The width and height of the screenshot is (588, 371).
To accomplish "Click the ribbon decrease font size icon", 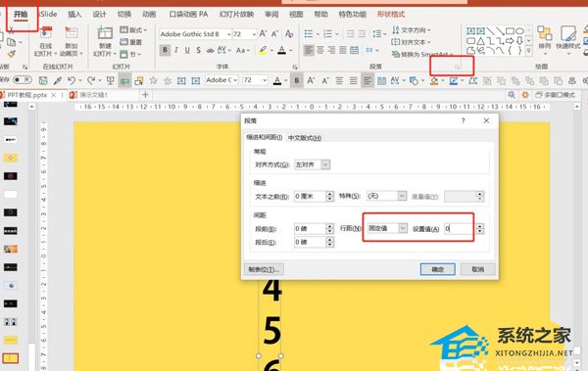I will (x=274, y=33).
